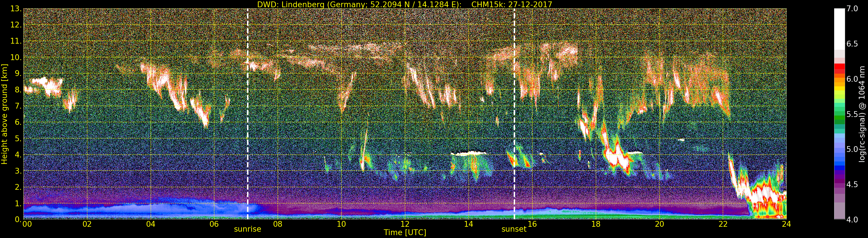Click the y-axis tick label '13.'
This screenshot has width=868, height=238.
coord(16,9)
